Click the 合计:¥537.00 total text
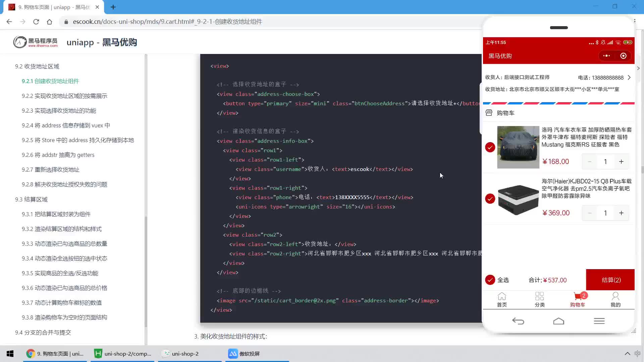 [x=547, y=280]
